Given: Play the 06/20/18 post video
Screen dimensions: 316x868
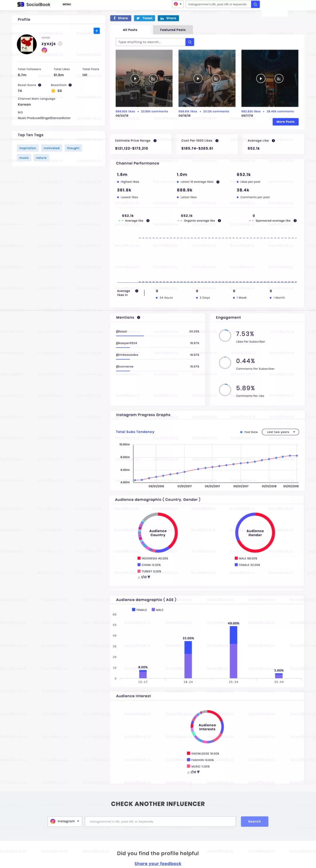Looking at the screenshot, I should click(135, 78).
